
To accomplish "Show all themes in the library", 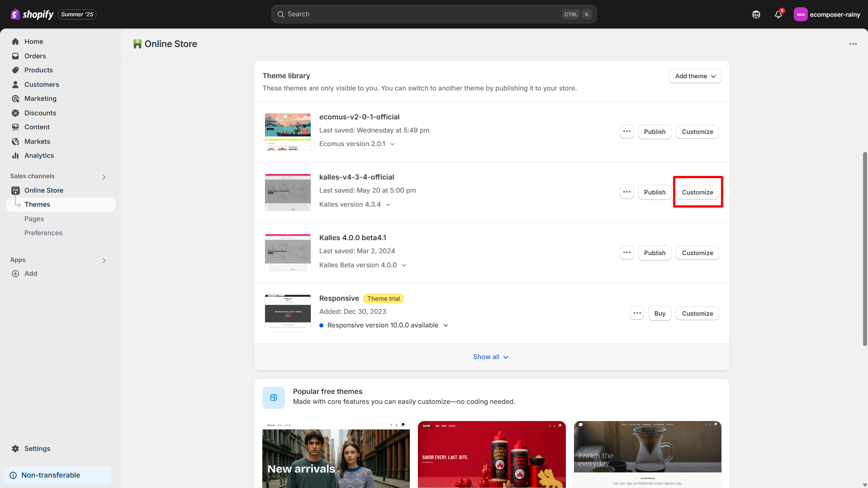I will coord(491,356).
